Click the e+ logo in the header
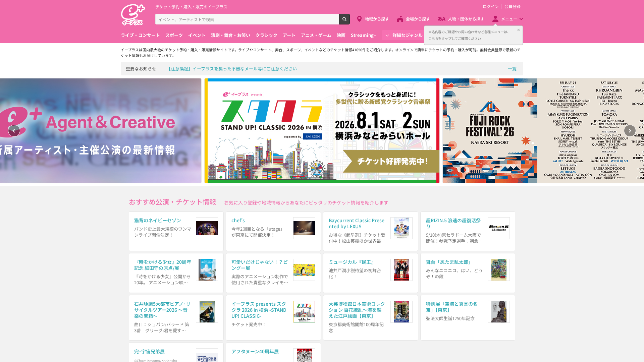644x362 pixels. tap(133, 15)
